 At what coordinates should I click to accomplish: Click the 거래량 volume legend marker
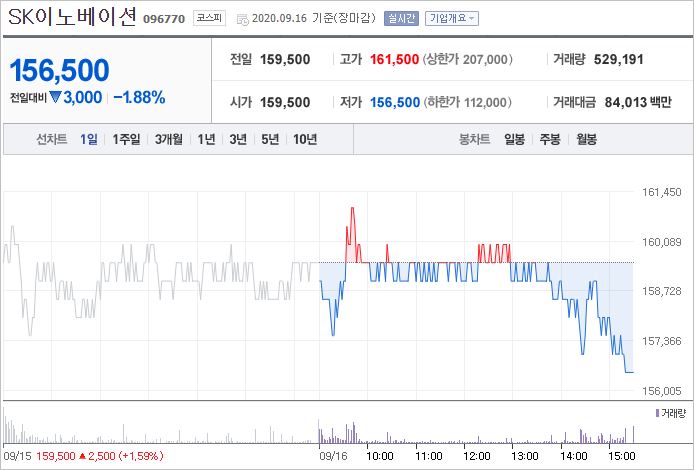coord(657,413)
